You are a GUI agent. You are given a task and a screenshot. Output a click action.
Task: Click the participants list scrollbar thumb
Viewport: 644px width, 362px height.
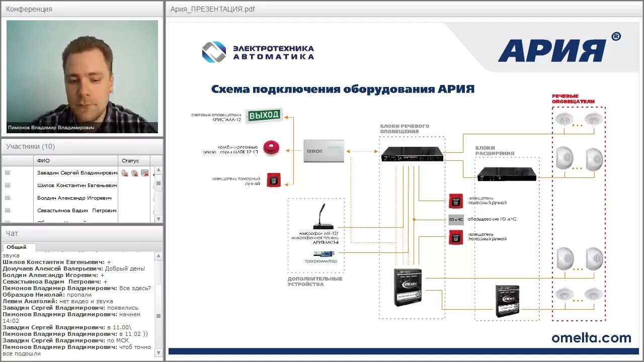click(158, 184)
